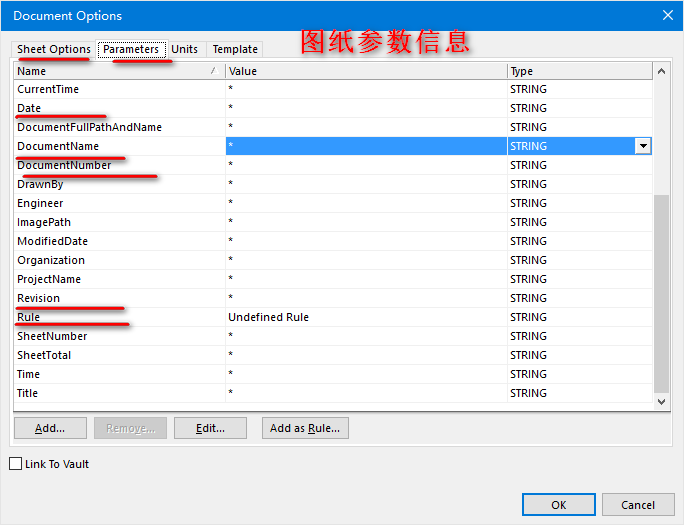Confirm with the OK button
The height and width of the screenshot is (525, 684).
558,505
